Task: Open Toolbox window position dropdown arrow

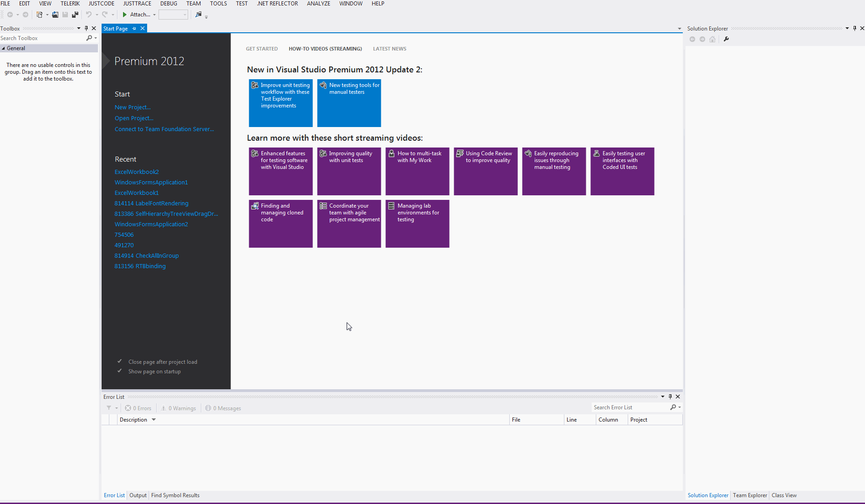Action: 79,28
